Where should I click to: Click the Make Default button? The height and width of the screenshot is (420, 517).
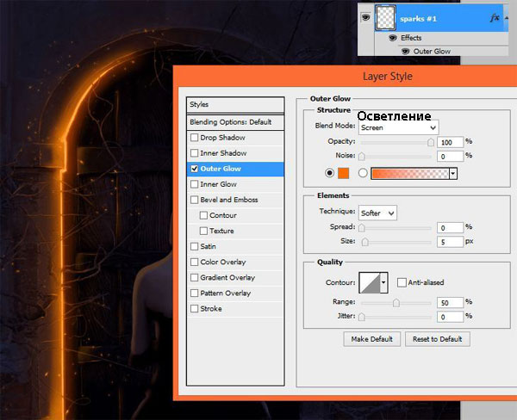click(372, 339)
